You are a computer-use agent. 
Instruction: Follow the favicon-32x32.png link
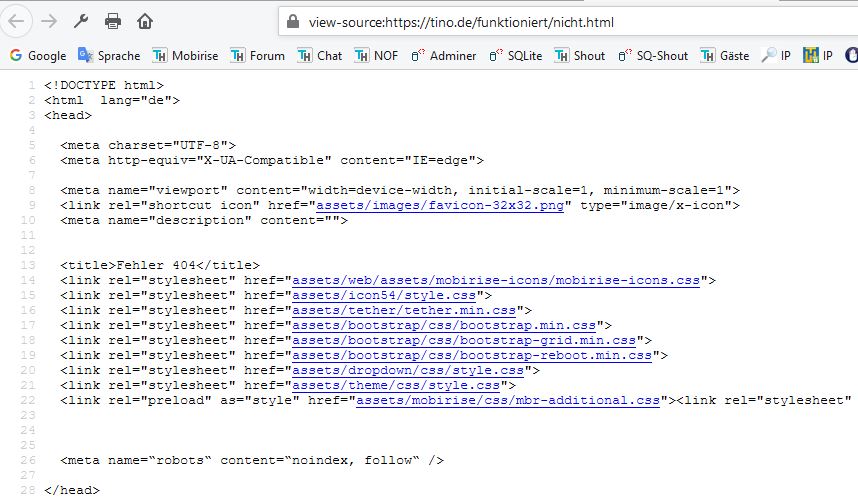click(440, 206)
